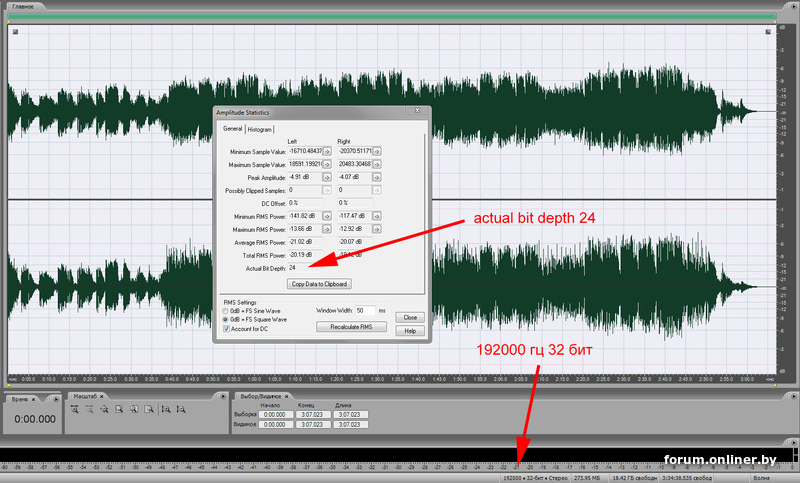800x483 pixels.
Task: Click Copy Data to Clipboard button
Action: pos(319,284)
